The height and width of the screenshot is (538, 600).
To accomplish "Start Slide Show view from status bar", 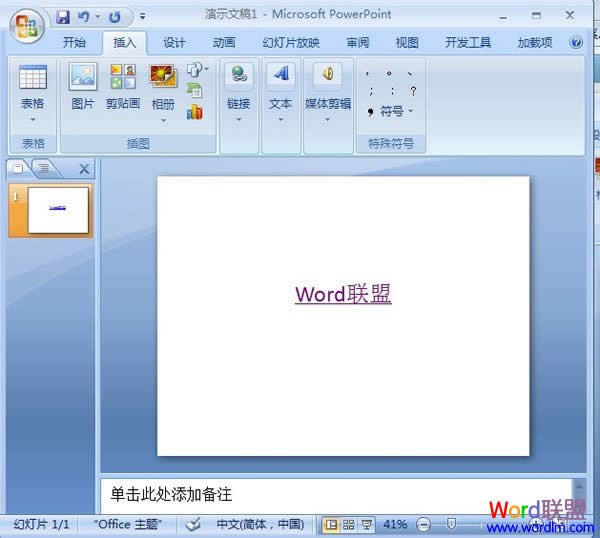I will click(366, 525).
